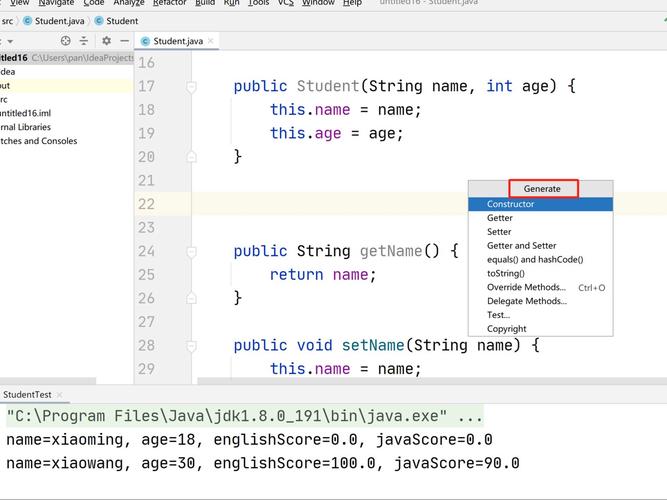667x500 pixels.
Task: Switch to the StudentTest run tab
Action: (27, 395)
